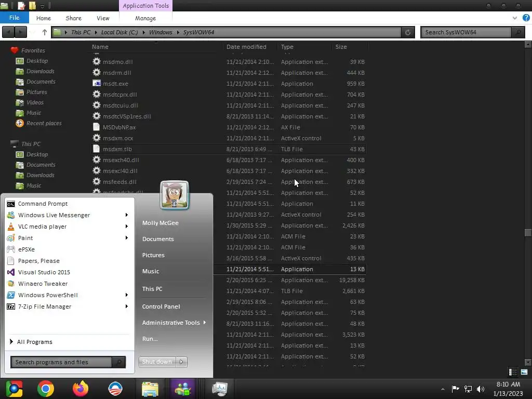Open the network tray icon
The height and width of the screenshot is (399, 532).
pos(468,389)
